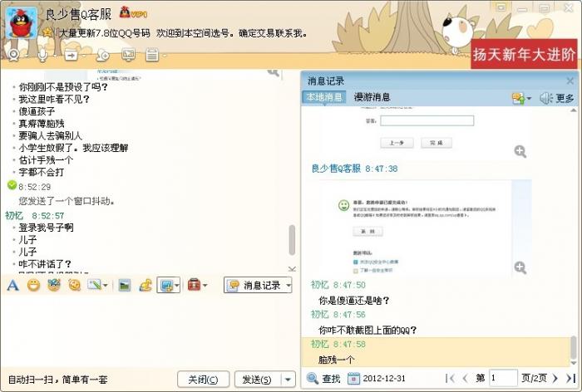Start a video call with the webcam icon
The width and height of the screenshot is (582, 392).
tap(14, 56)
